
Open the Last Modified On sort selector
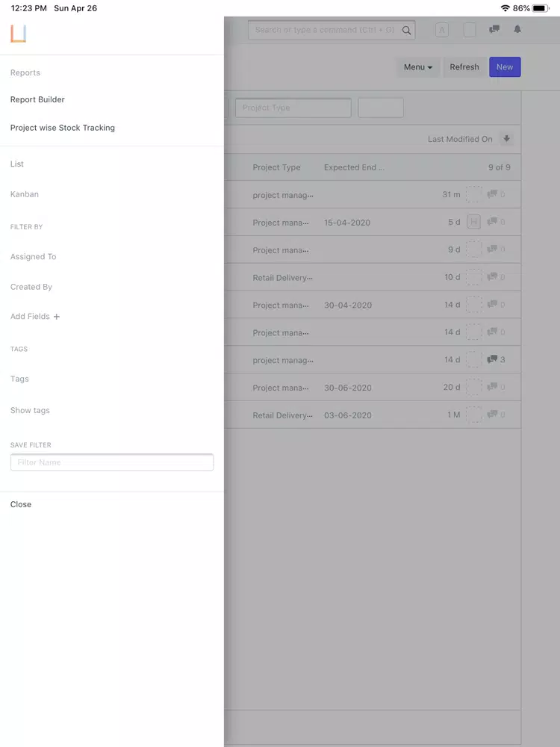[x=460, y=139]
